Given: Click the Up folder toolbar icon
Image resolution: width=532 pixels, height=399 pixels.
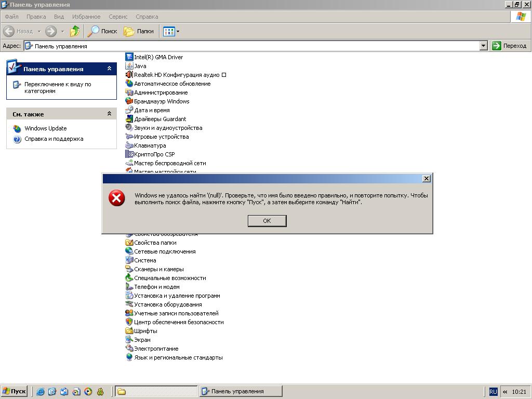Looking at the screenshot, I should pyautogui.click(x=75, y=31).
